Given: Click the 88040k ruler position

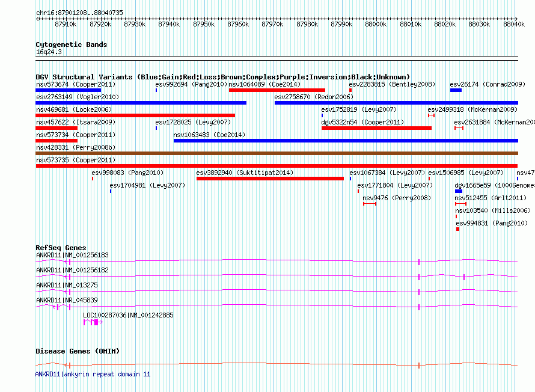Looking at the screenshot, I should 514,24.
